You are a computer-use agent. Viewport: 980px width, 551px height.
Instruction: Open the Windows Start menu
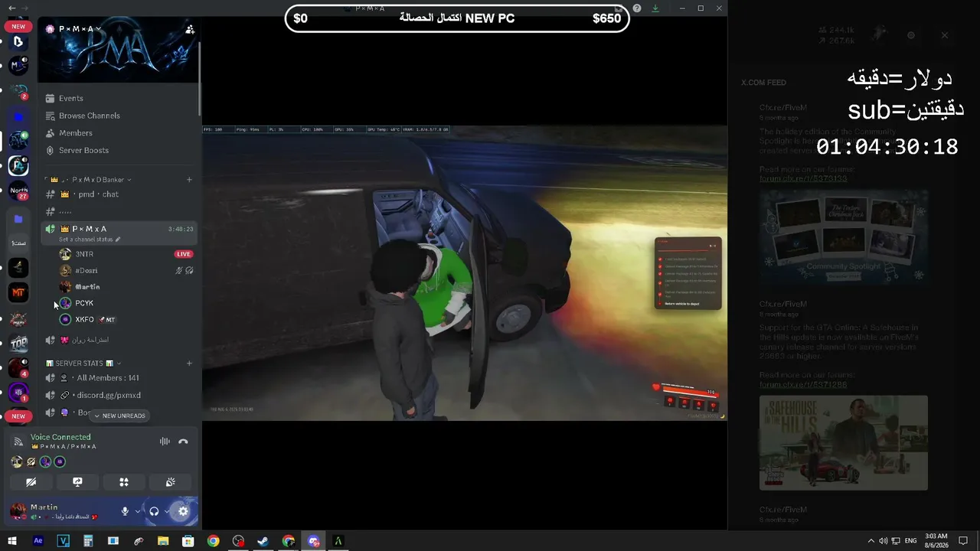point(11,541)
